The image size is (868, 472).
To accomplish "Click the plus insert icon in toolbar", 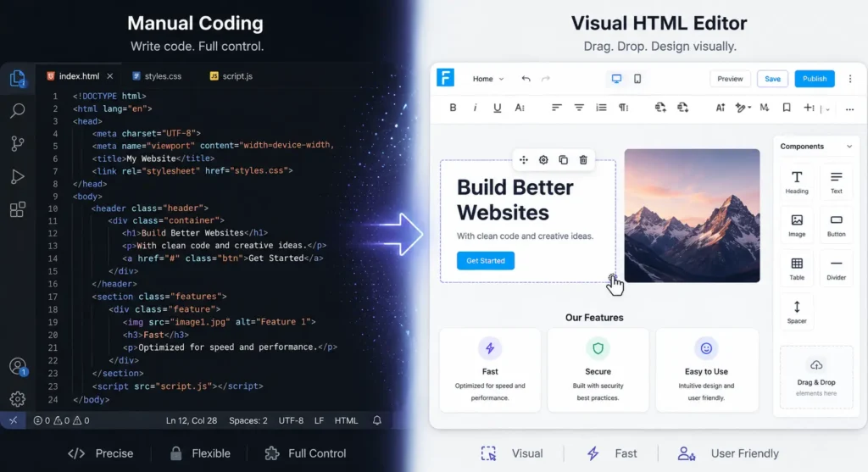I will pyautogui.click(x=809, y=108).
